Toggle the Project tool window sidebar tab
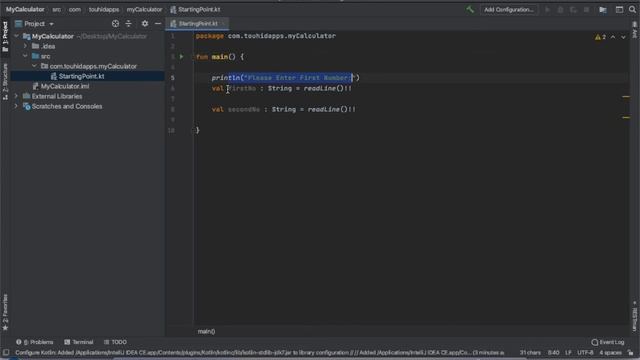Screen dimensions: 640x360 [x=5, y=37]
